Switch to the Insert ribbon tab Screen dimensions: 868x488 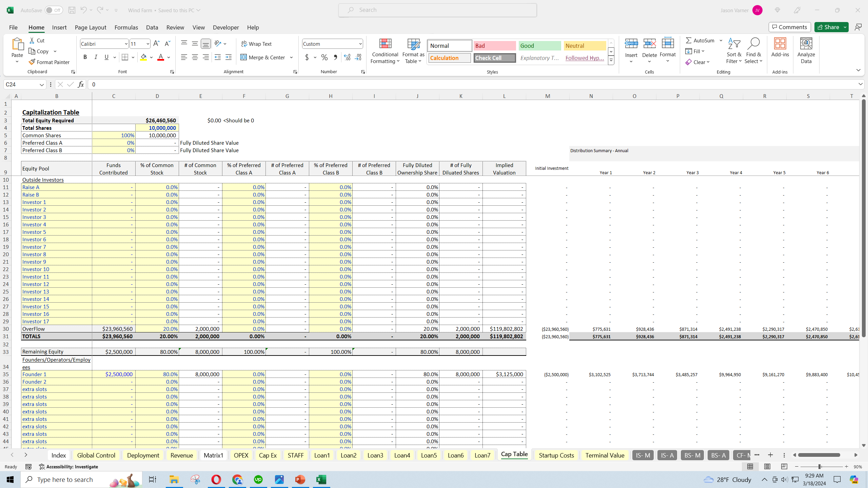pyautogui.click(x=59, y=27)
